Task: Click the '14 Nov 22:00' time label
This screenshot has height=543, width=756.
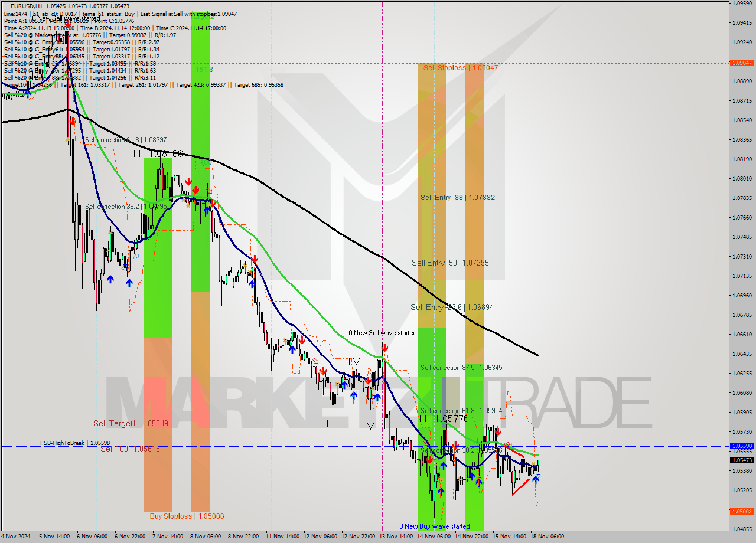Action: click(x=471, y=537)
